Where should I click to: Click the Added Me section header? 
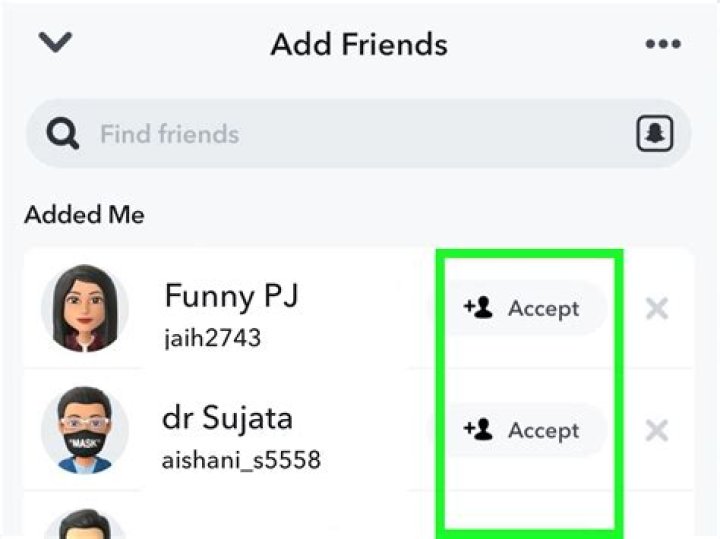click(x=84, y=215)
